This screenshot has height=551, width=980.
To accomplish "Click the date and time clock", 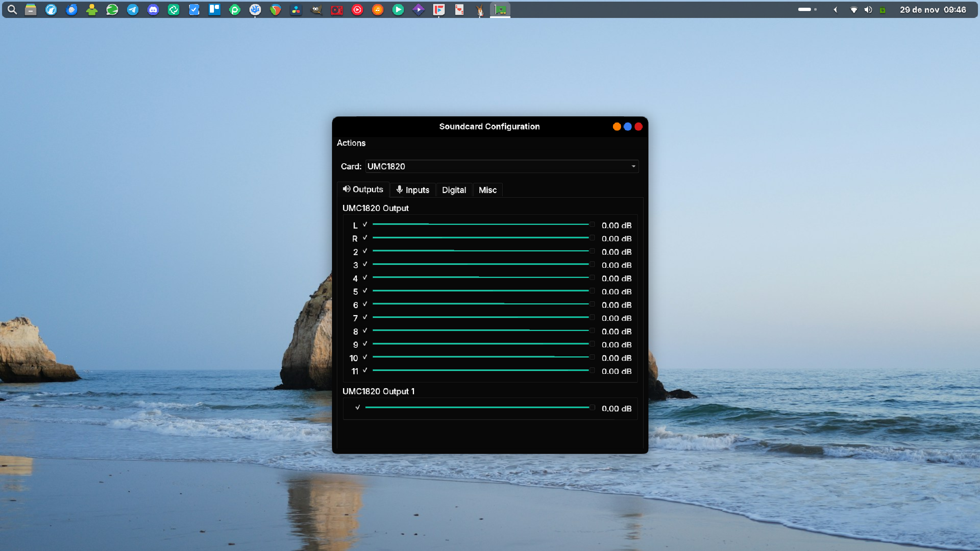I will click(x=933, y=9).
